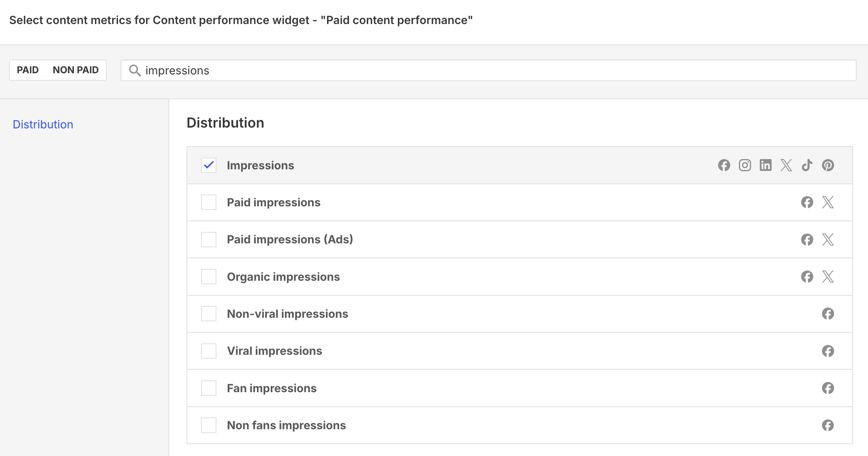Viewport: 868px width, 456px height.
Task: Switch to the NON PAID filter tab
Action: click(x=76, y=70)
